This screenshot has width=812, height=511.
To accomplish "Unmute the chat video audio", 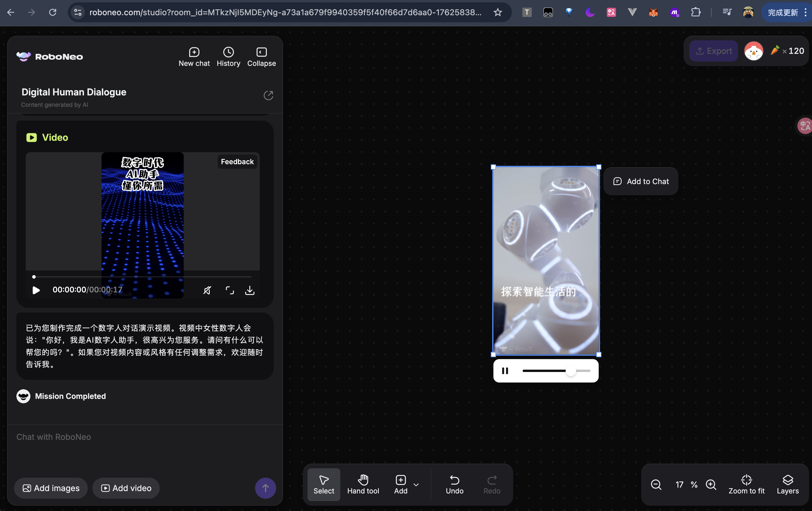I will [x=207, y=290].
